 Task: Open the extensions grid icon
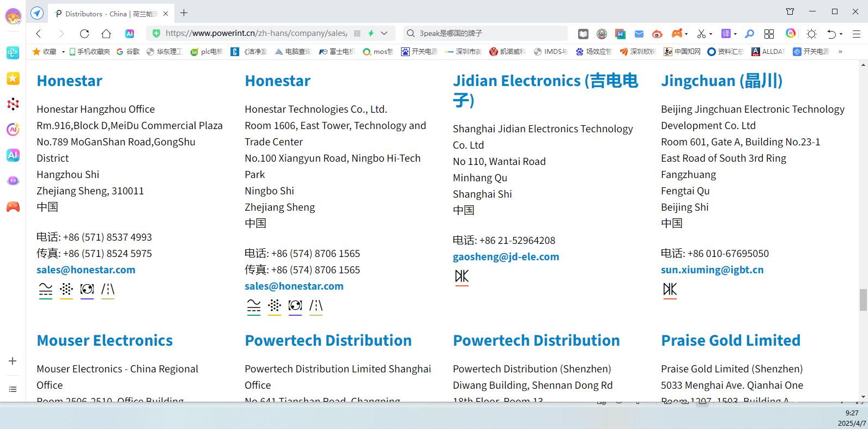click(769, 34)
